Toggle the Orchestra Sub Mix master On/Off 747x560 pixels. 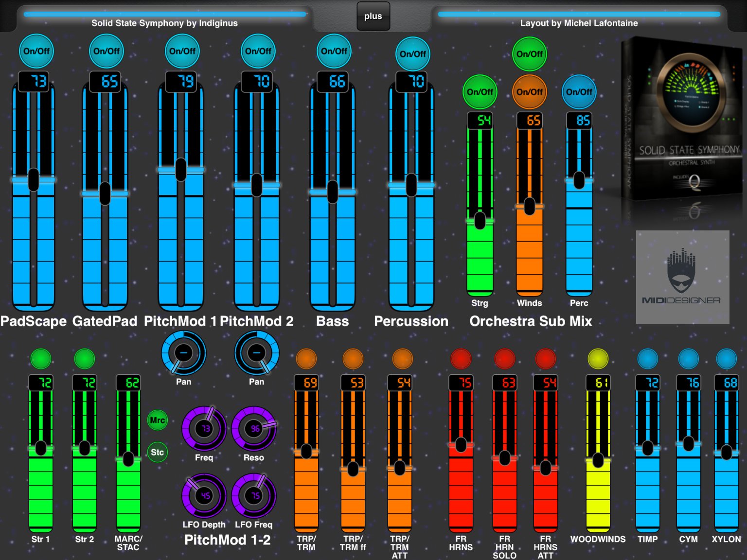point(530,54)
